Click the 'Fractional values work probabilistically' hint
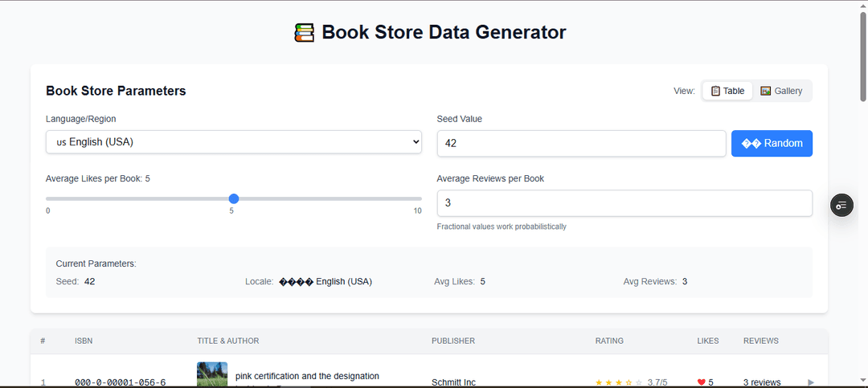This screenshot has width=868, height=388. (502, 227)
